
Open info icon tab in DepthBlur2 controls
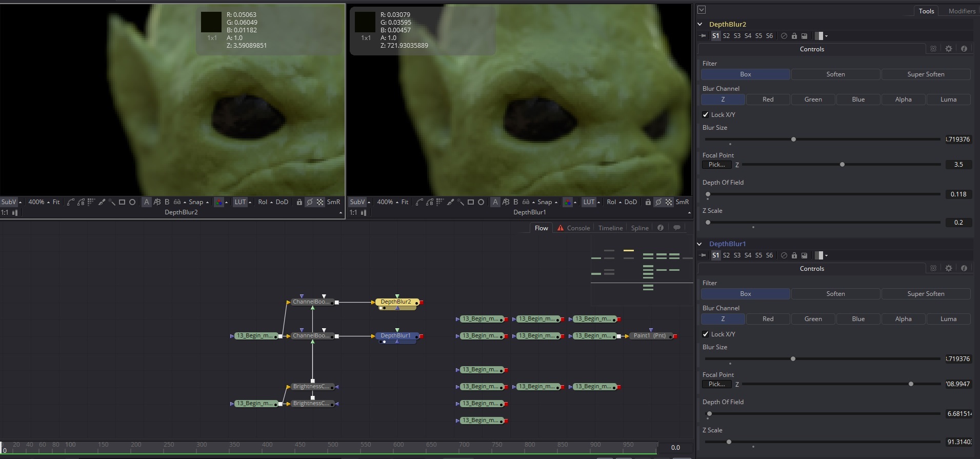964,49
